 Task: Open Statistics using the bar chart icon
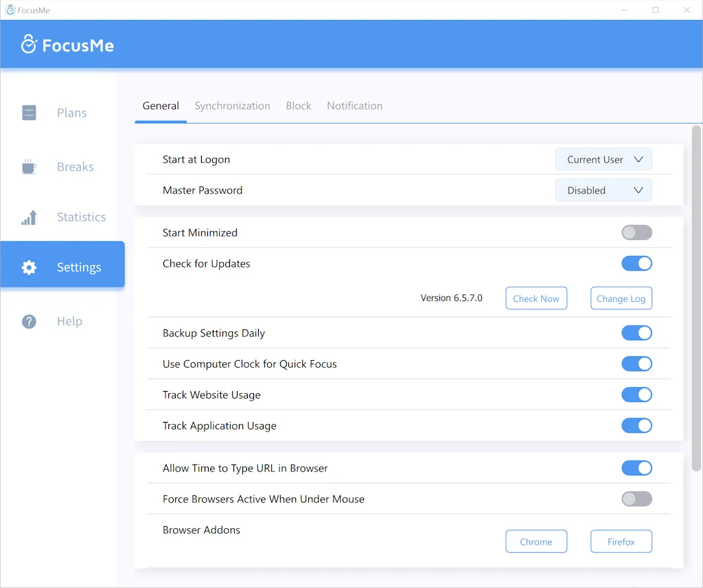(x=29, y=217)
